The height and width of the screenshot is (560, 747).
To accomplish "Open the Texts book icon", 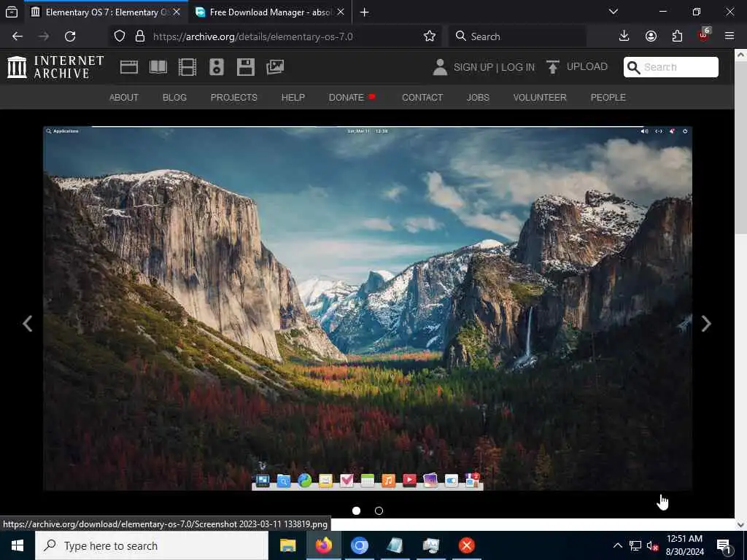I will [x=158, y=67].
